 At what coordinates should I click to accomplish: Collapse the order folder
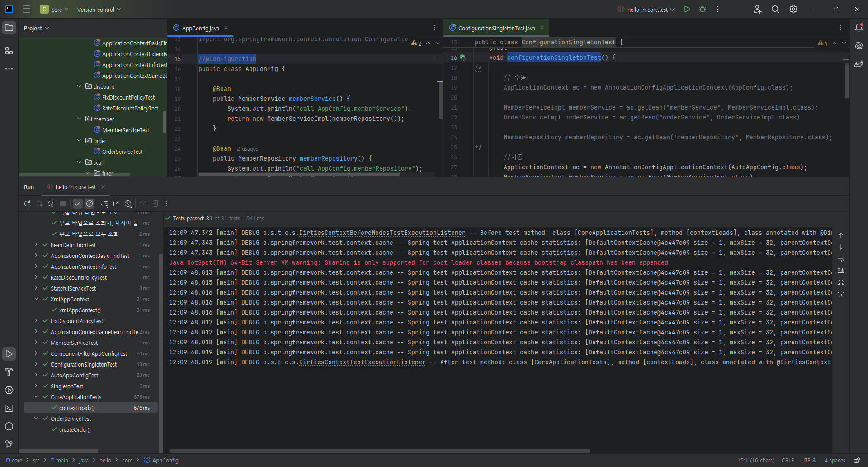click(x=79, y=140)
